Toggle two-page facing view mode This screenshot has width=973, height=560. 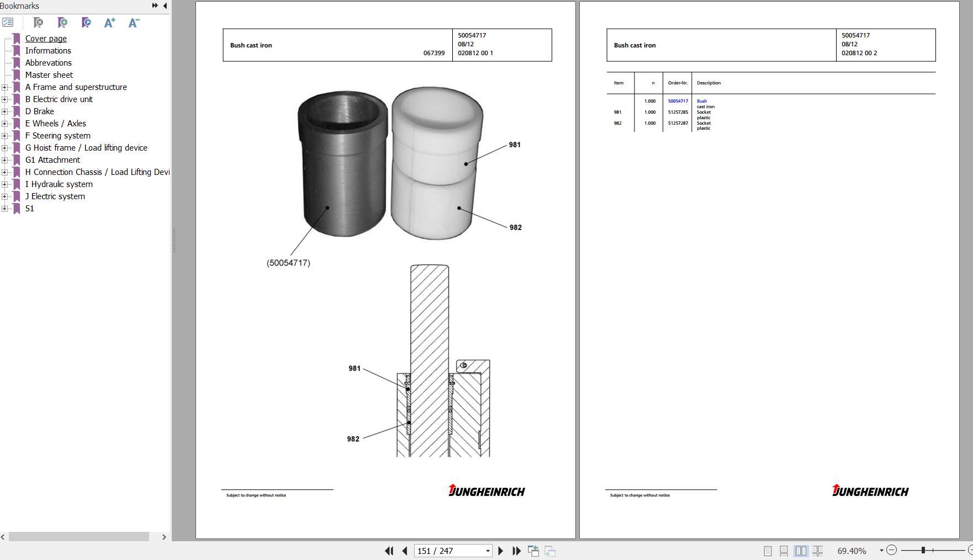pos(801,551)
